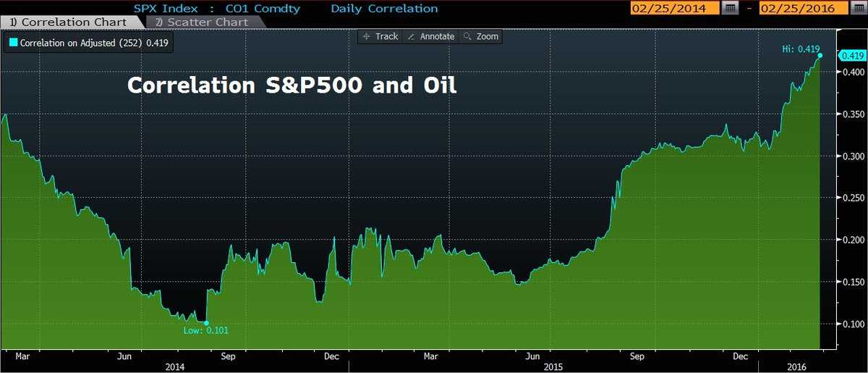868x373 pixels.
Task: Edit the start date field 02/25/2014
Action: tap(675, 9)
